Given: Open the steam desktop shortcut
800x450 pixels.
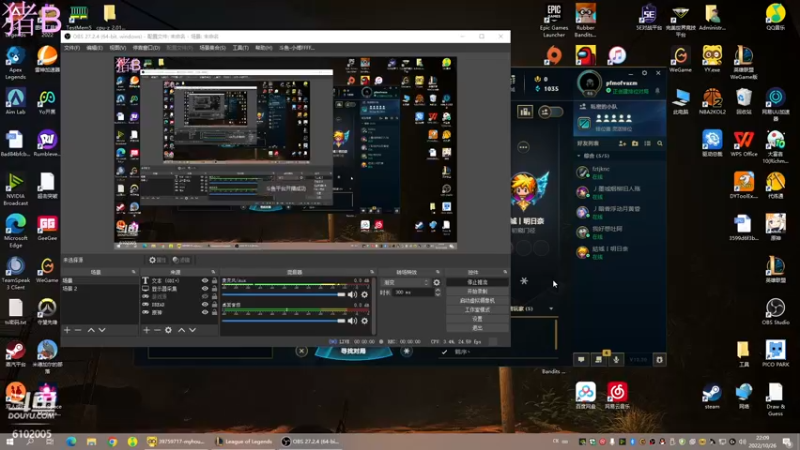Looking at the screenshot, I should click(712, 396).
